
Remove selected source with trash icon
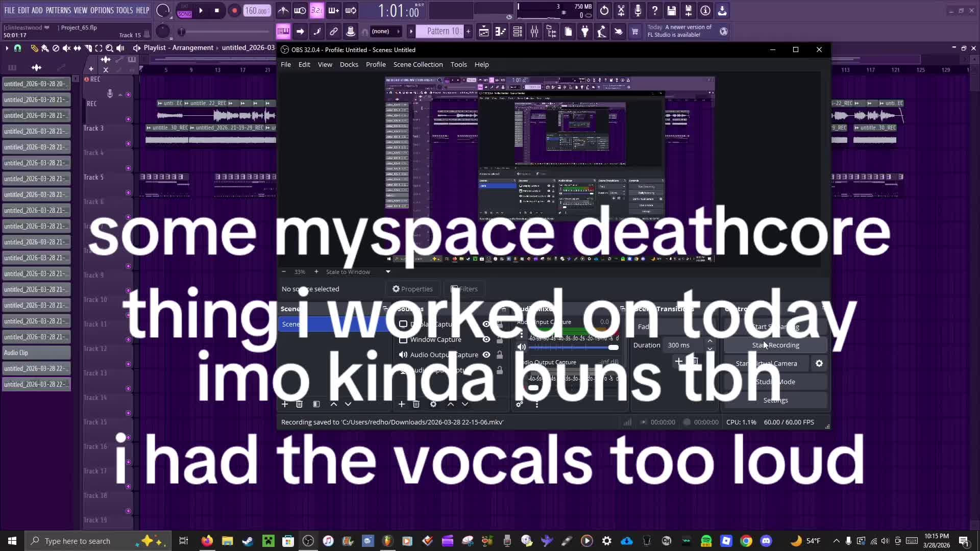[x=416, y=404]
